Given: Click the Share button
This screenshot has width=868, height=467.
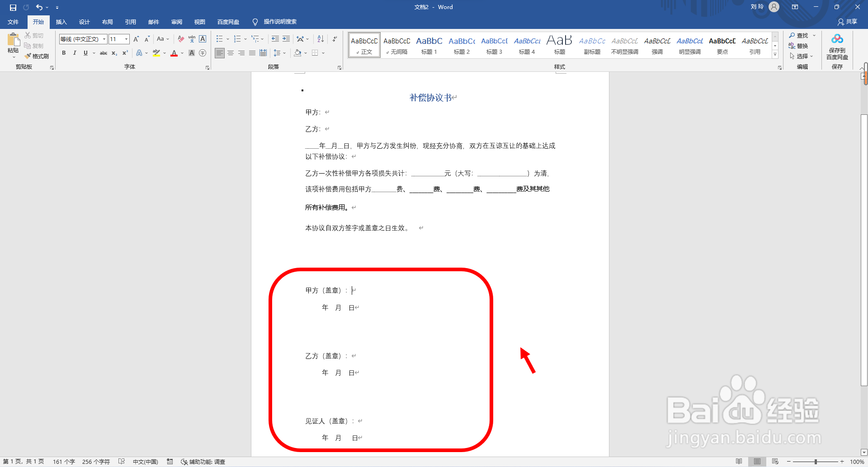Looking at the screenshot, I should click(x=847, y=22).
